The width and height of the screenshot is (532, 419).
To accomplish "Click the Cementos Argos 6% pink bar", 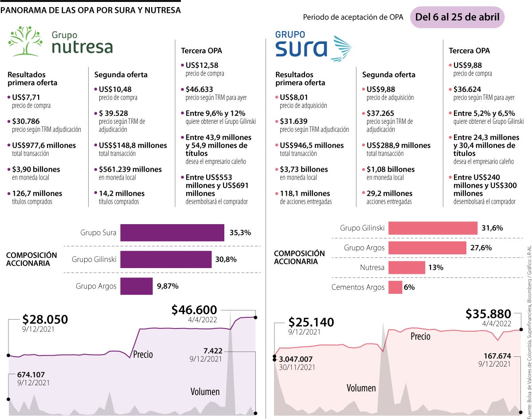I will [x=395, y=287].
